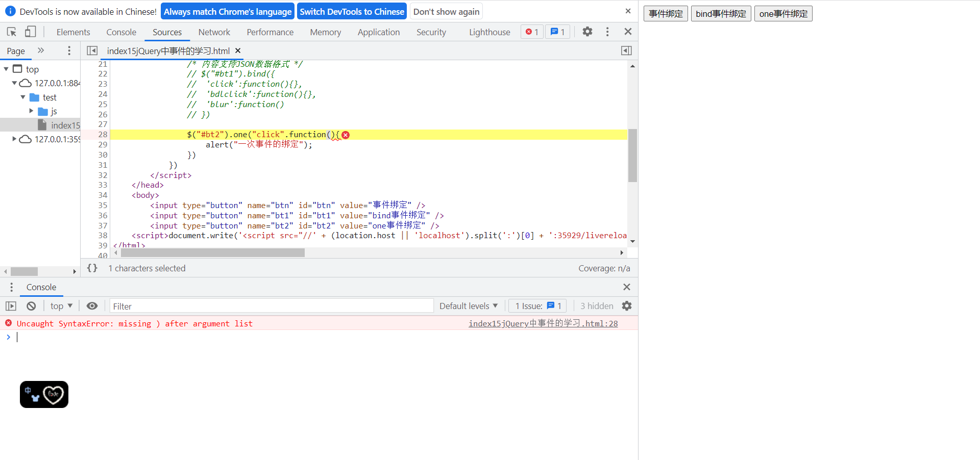This screenshot has width=980, height=460.
Task: Activate the inspect element picker icon
Action: [x=11, y=32]
